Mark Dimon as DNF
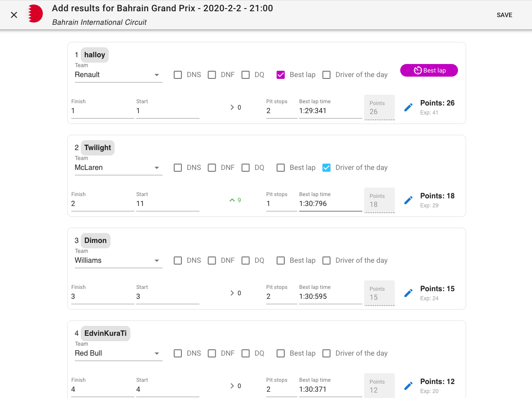Image resolution: width=532 pixels, height=398 pixels. pos(212,261)
